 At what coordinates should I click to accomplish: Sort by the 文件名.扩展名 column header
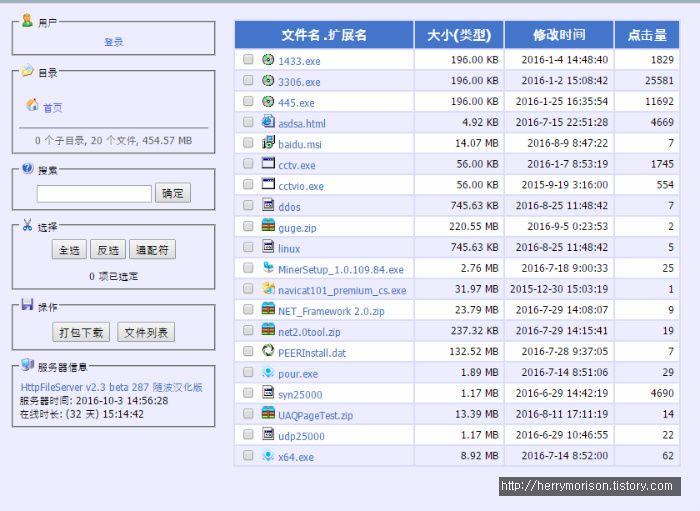coord(324,35)
